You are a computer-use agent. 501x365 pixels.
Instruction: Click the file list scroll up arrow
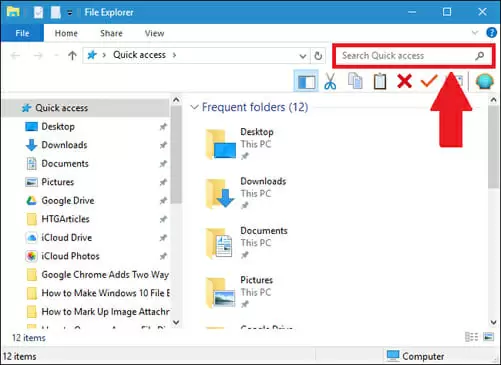click(x=493, y=100)
